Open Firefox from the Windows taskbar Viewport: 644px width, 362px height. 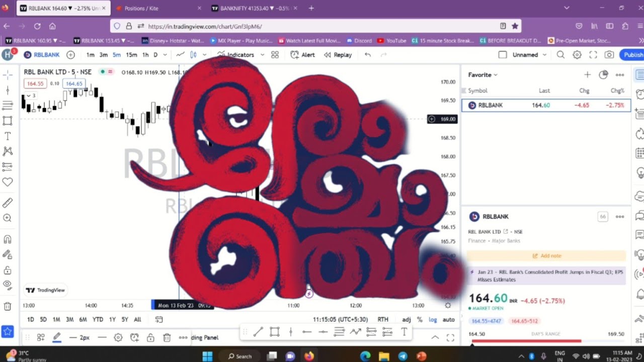(308, 356)
